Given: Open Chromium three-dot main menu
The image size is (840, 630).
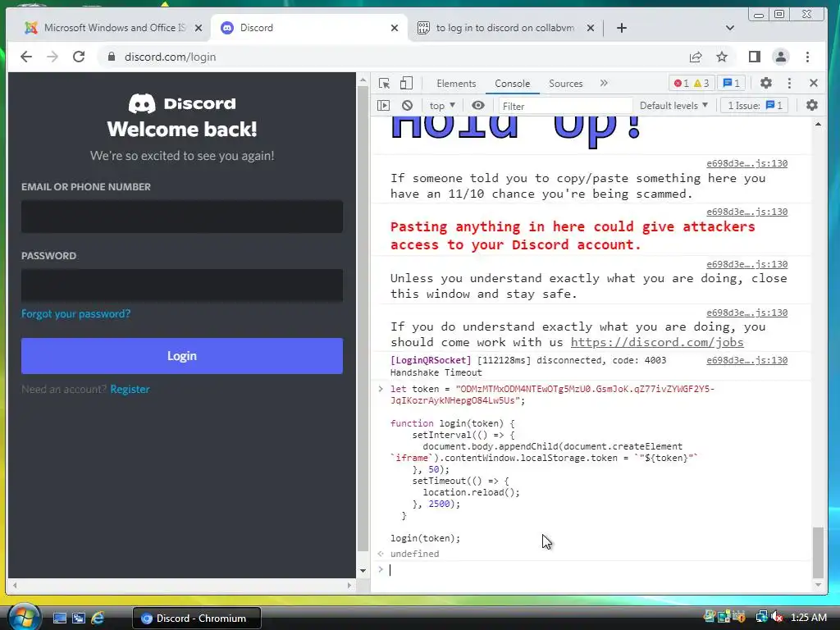Looking at the screenshot, I should click(807, 57).
